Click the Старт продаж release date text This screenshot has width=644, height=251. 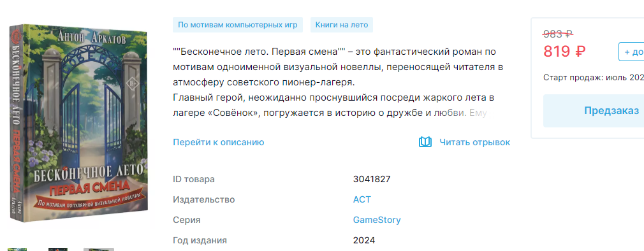[594, 78]
